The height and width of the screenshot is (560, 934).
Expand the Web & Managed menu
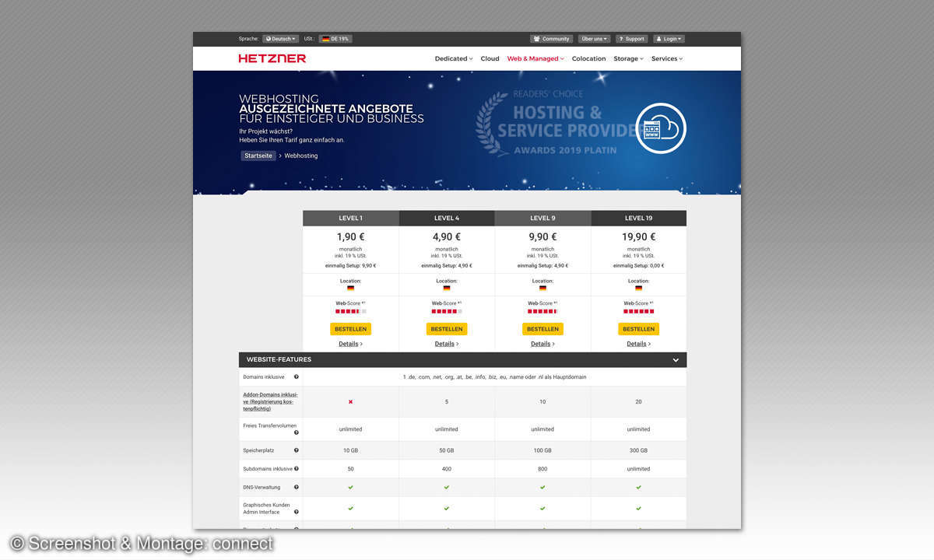535,58
